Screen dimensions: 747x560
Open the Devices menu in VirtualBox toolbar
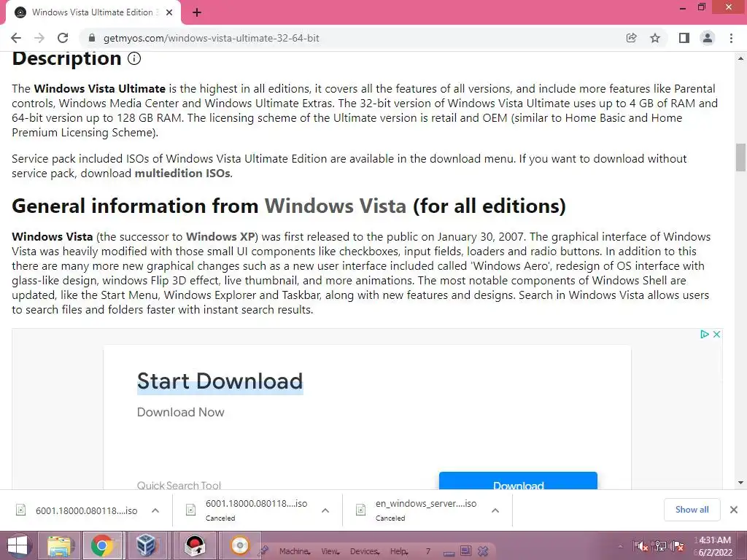pyautogui.click(x=365, y=551)
